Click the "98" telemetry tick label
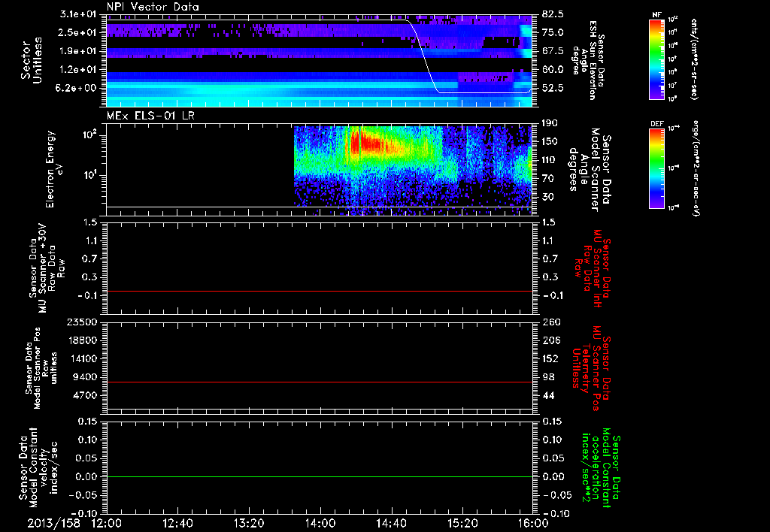The height and width of the screenshot is (532, 770). [x=548, y=377]
